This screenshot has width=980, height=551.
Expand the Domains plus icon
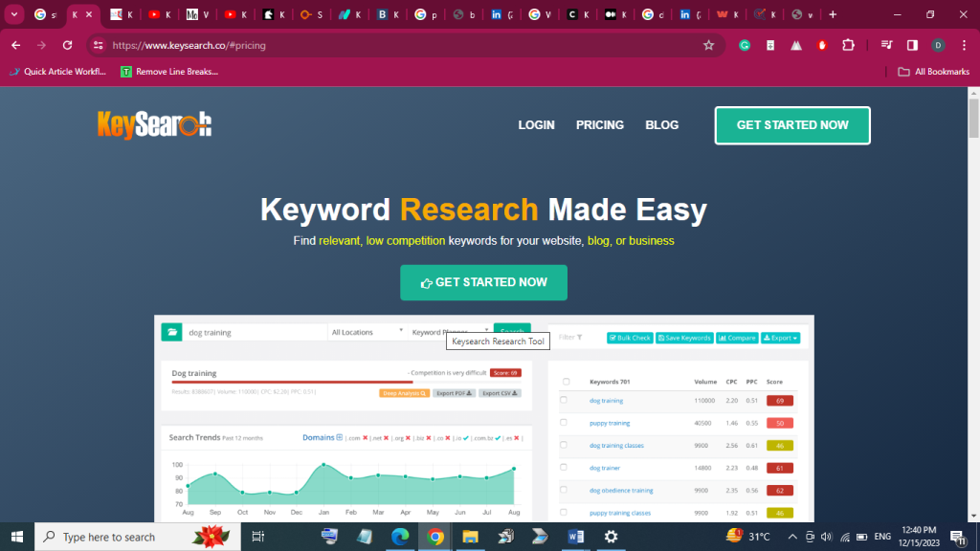coord(340,437)
